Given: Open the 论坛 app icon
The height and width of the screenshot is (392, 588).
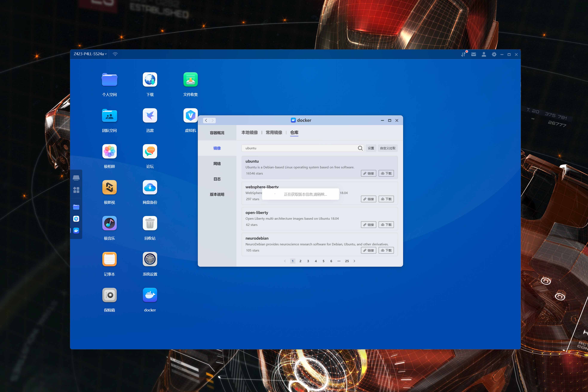Looking at the screenshot, I should click(150, 151).
